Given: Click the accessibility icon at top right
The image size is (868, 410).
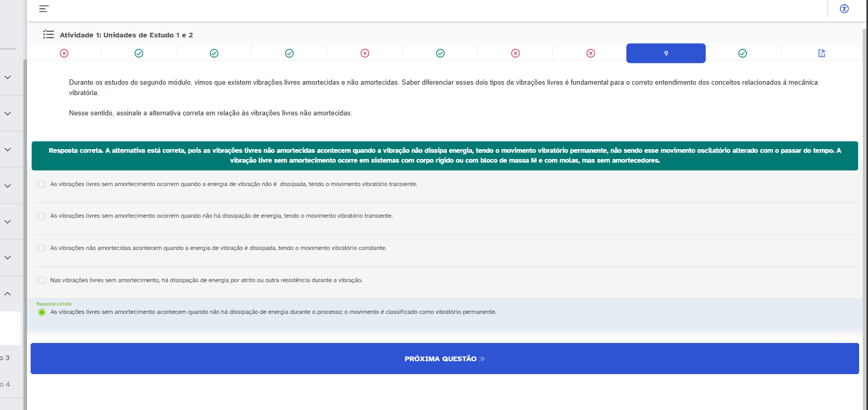Looking at the screenshot, I should pyautogui.click(x=844, y=9).
